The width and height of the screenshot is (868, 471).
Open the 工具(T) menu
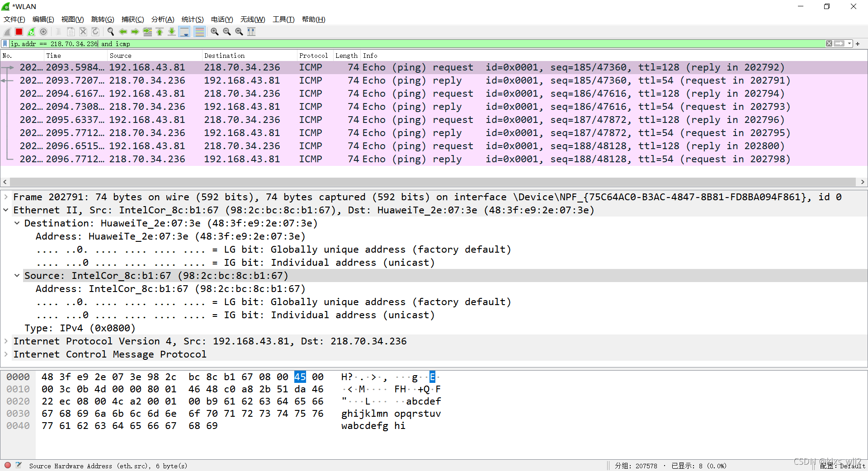[x=283, y=19]
